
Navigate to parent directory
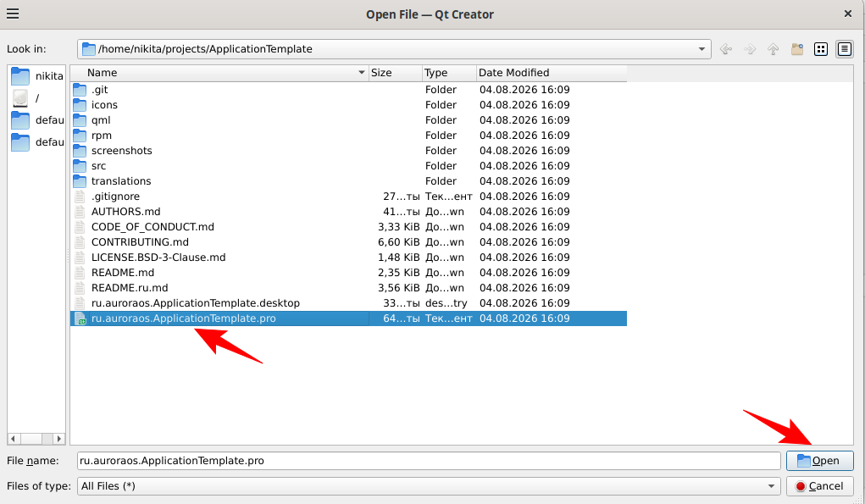coord(773,49)
